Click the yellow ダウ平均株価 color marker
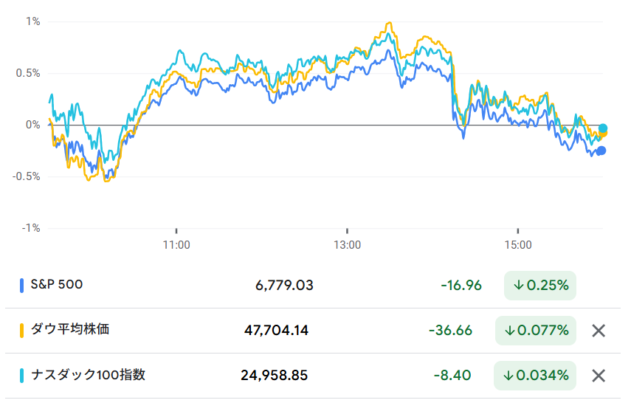This screenshot has width=631, height=400. coord(22,330)
